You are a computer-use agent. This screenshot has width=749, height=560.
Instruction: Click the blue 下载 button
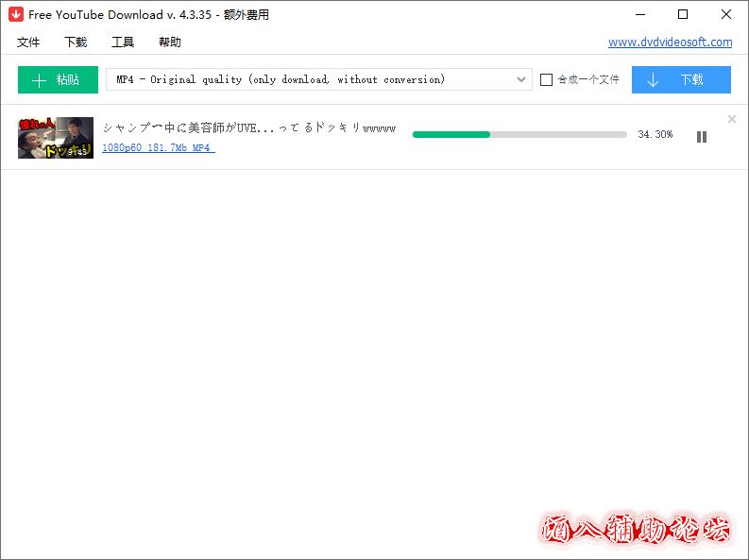[681, 79]
